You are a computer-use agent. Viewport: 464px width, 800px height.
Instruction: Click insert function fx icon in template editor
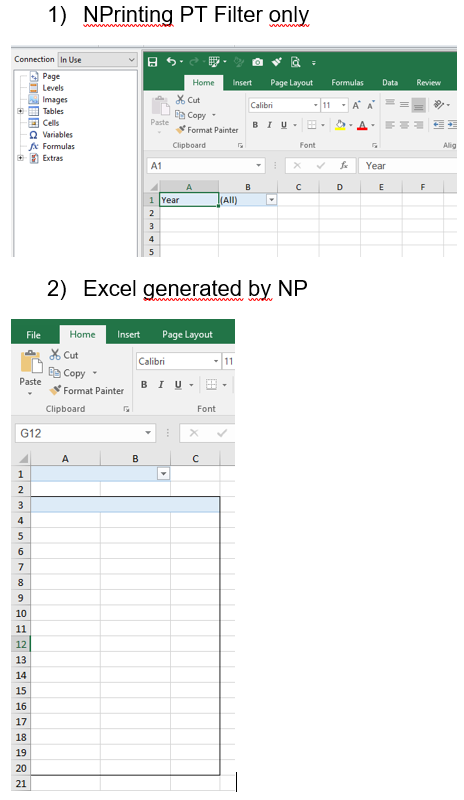click(344, 166)
